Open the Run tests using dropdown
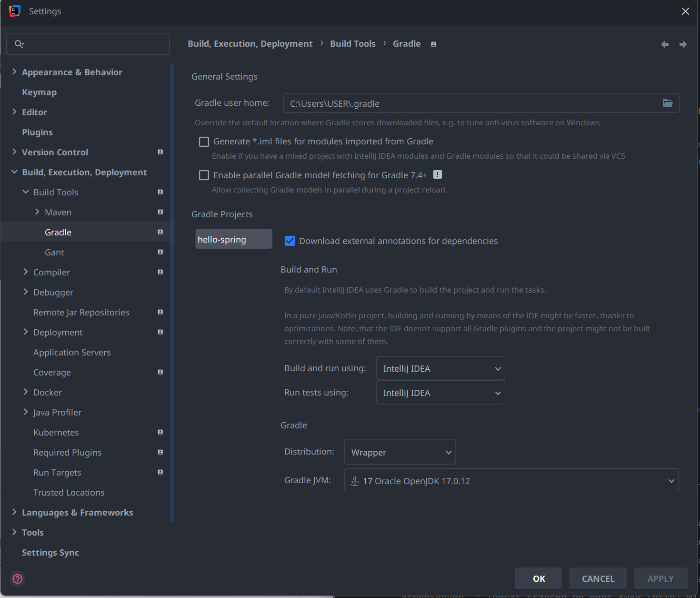Viewport: 700px width, 598px height. [440, 393]
